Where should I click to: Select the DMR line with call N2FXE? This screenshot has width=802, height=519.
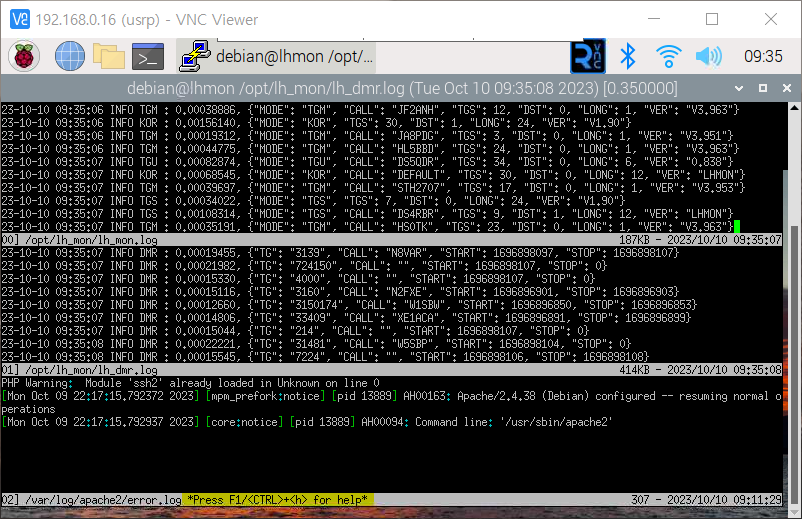pyautogui.click(x=340, y=292)
